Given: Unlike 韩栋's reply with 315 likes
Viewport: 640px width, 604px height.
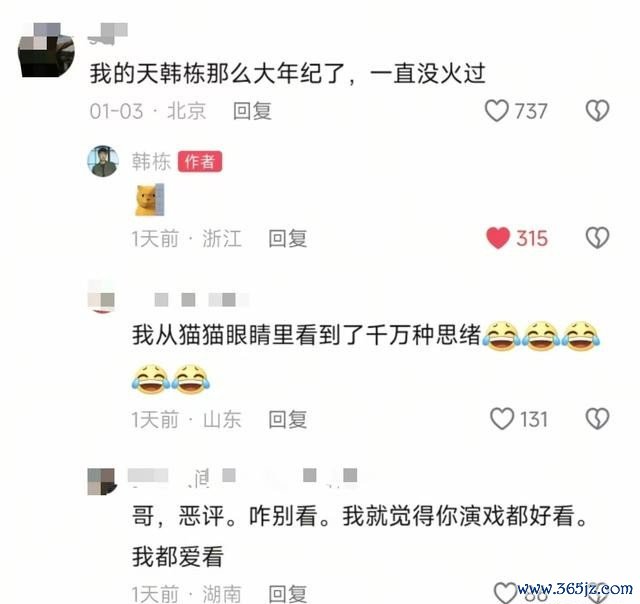Looking at the screenshot, I should 498,238.
